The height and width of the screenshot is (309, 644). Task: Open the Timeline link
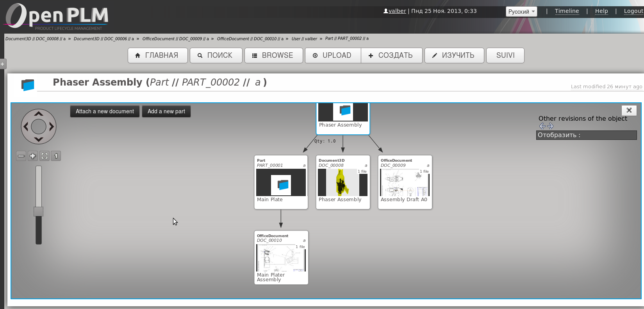coord(567,11)
